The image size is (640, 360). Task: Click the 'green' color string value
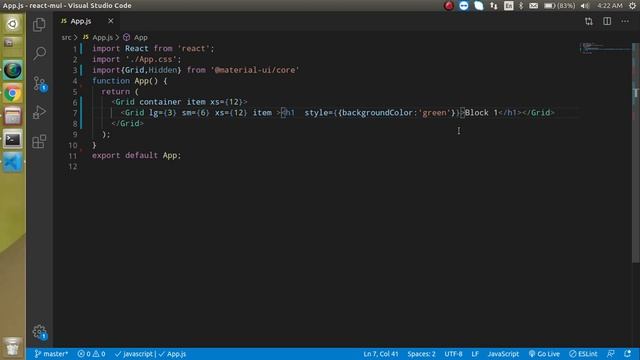(434, 113)
